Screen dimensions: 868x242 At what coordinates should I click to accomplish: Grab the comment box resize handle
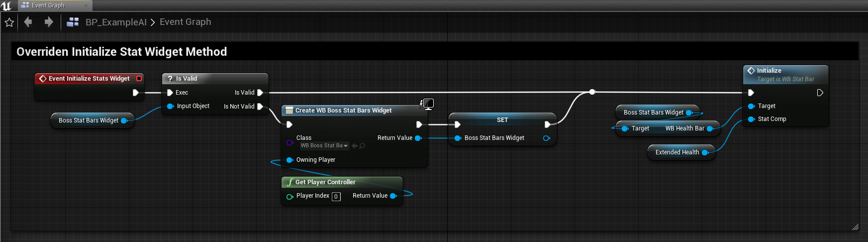click(x=855, y=227)
